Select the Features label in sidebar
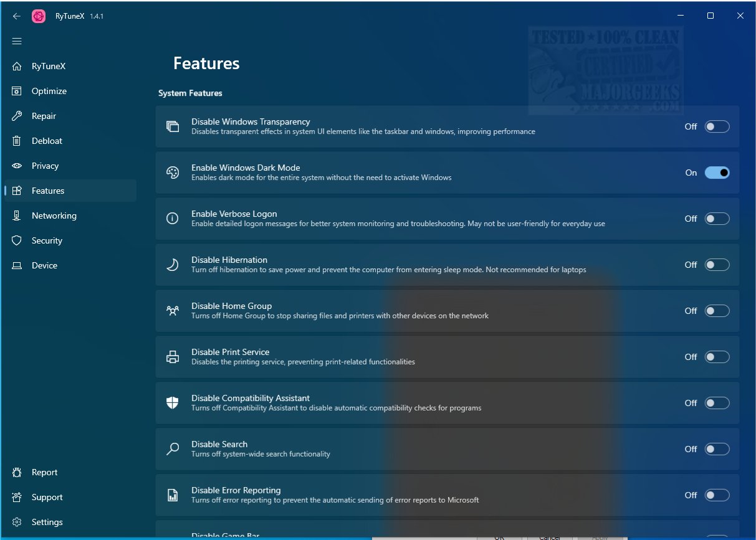The height and width of the screenshot is (540, 756). point(48,191)
